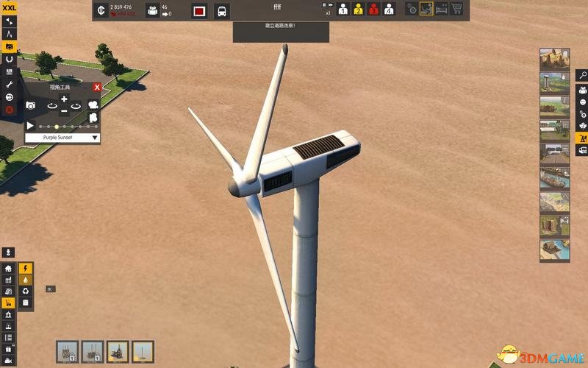Select yellow citizen class 2 icon
Image resolution: width=588 pixels, height=368 pixels.
click(x=358, y=9)
